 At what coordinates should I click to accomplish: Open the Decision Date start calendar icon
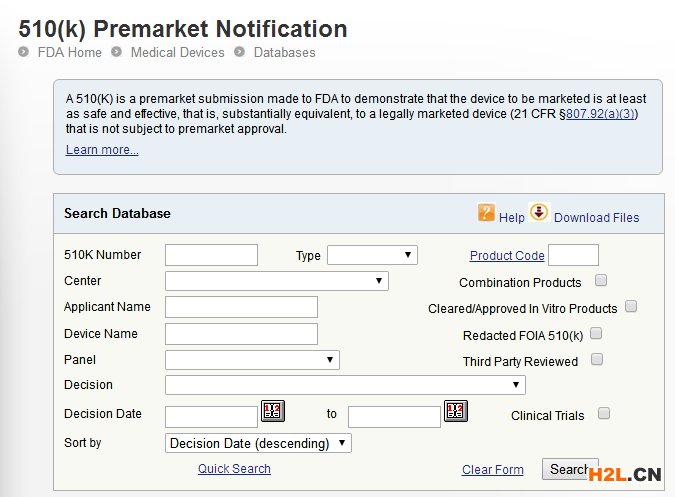273,411
